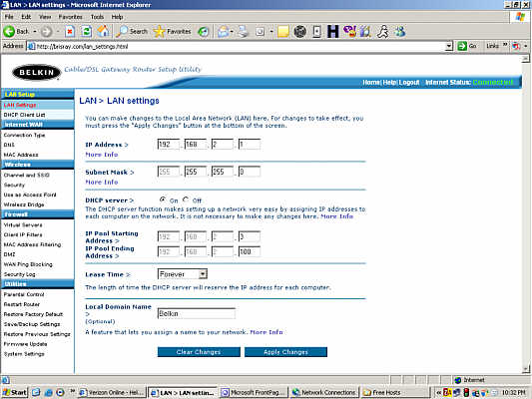The image size is (532, 399).
Task: Open the Favorites menu
Action: click(x=71, y=17)
